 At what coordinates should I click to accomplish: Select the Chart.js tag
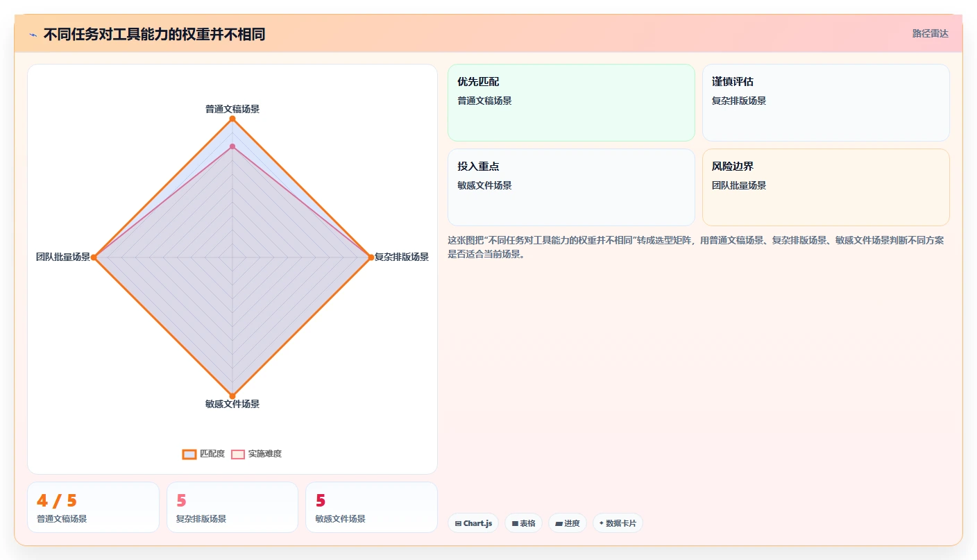tap(473, 523)
